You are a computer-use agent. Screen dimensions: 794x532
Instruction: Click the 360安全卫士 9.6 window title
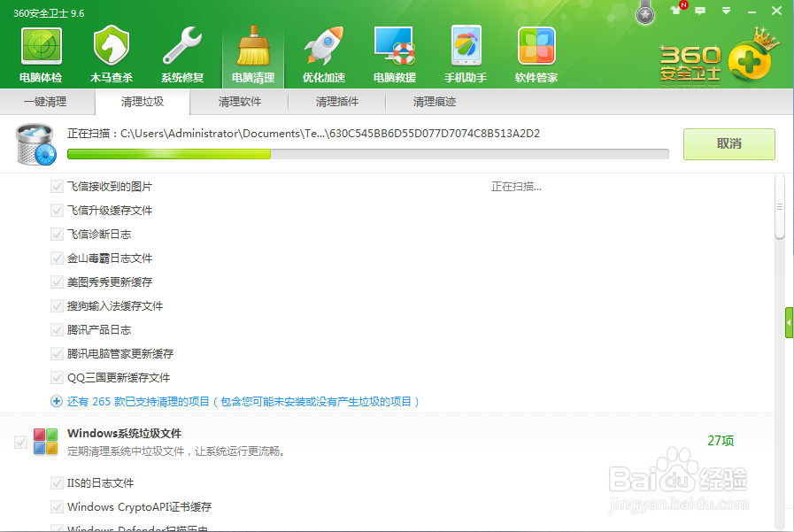(x=49, y=13)
